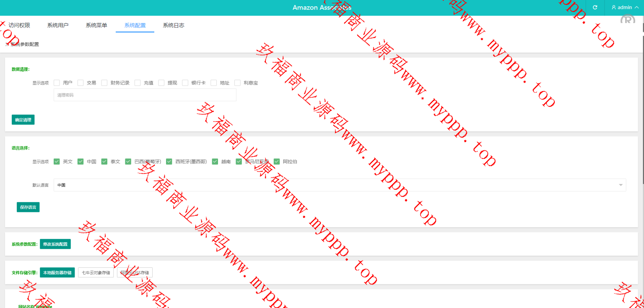Image resolution: width=644 pixels, height=308 pixels.
Task: Check the 用户 data cleanup checkbox
Action: [57, 83]
